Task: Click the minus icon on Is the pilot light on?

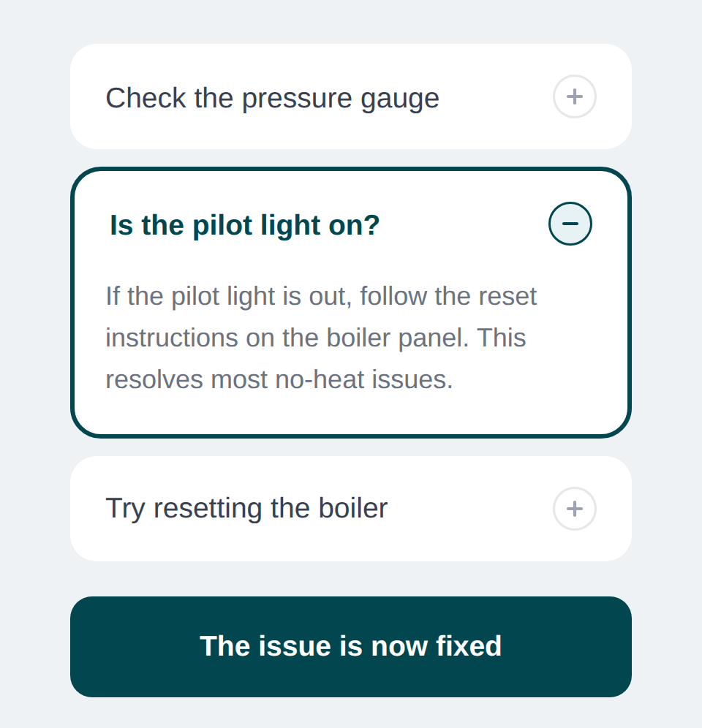Action: point(570,224)
